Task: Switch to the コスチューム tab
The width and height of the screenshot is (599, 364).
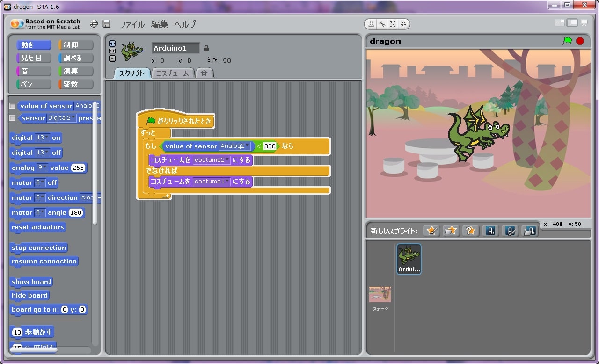Action: pyautogui.click(x=172, y=73)
